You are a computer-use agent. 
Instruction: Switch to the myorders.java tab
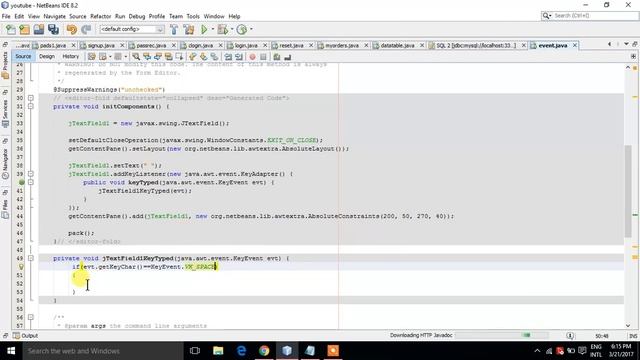click(x=342, y=45)
